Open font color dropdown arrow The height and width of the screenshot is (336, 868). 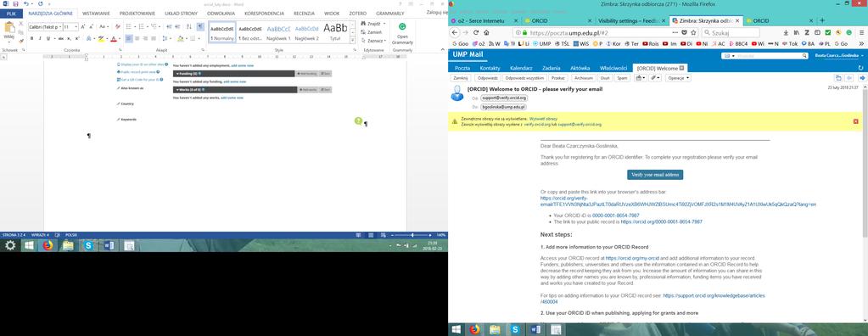coord(119,39)
